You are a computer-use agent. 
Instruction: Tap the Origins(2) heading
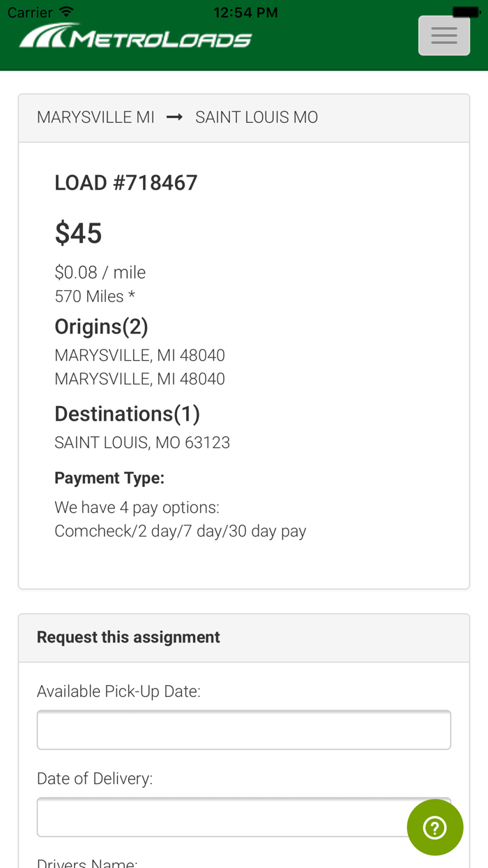pyautogui.click(x=101, y=327)
